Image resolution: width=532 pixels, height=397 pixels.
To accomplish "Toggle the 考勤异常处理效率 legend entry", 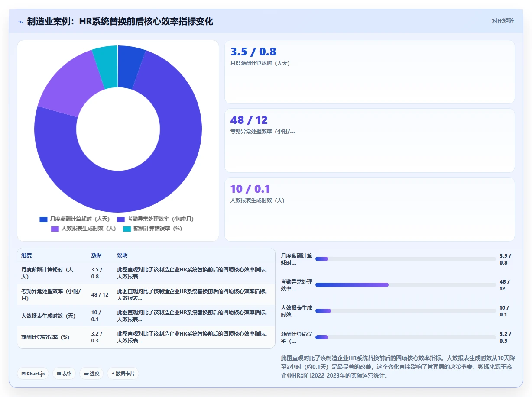I will pyautogui.click(x=155, y=219).
